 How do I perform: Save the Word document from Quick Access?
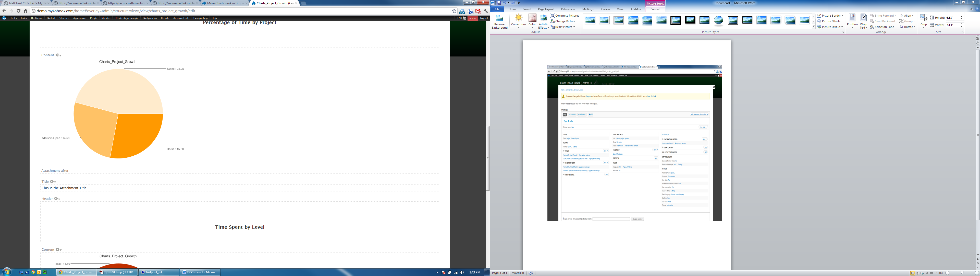(499, 3)
